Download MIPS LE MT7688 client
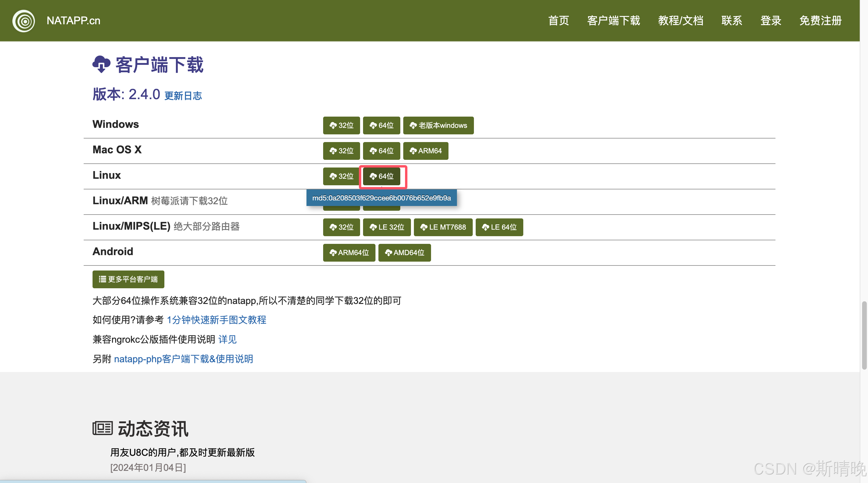The image size is (868, 483). 443,227
